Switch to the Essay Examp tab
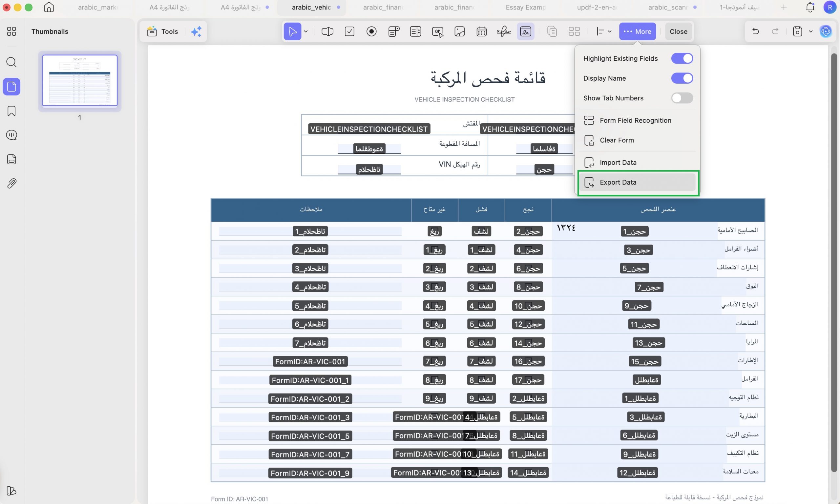 525,7
